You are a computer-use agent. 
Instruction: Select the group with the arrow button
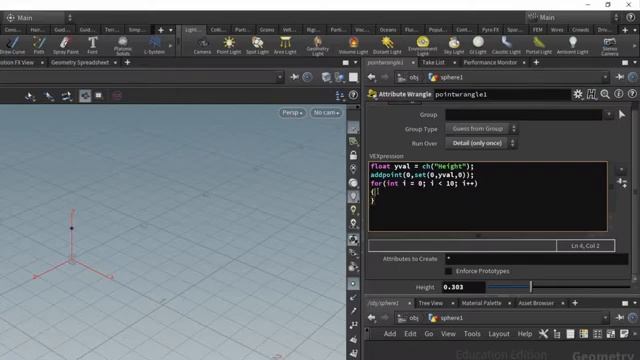622,115
